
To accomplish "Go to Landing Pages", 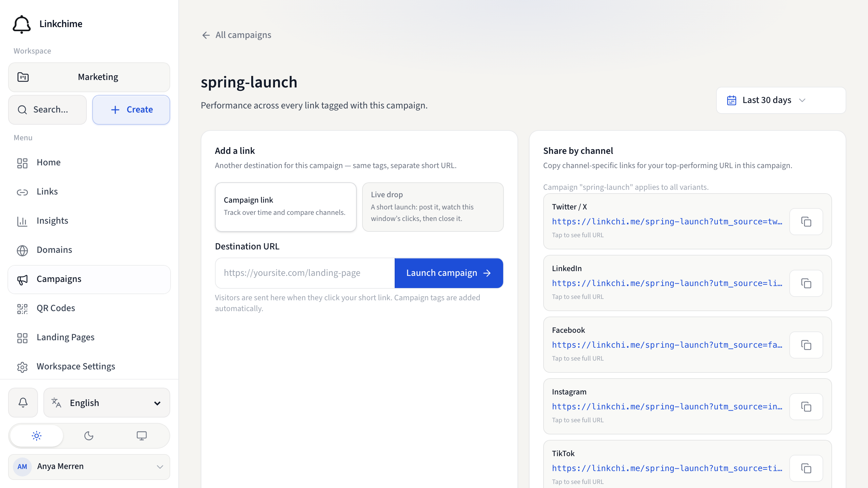I will point(89,338).
